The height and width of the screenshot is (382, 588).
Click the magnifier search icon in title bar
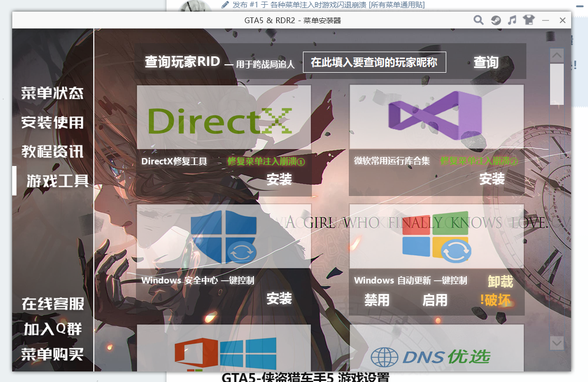(478, 21)
